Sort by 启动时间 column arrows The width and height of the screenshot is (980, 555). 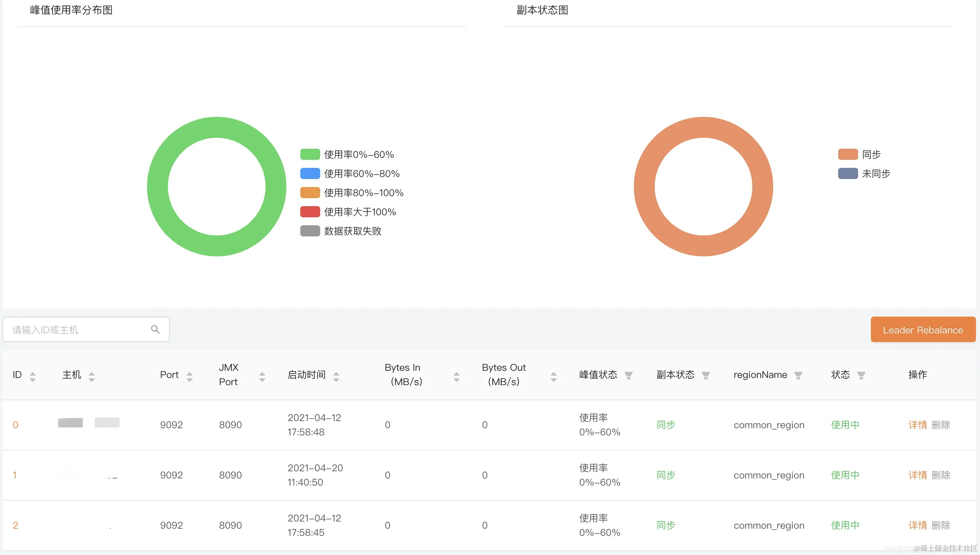click(336, 376)
